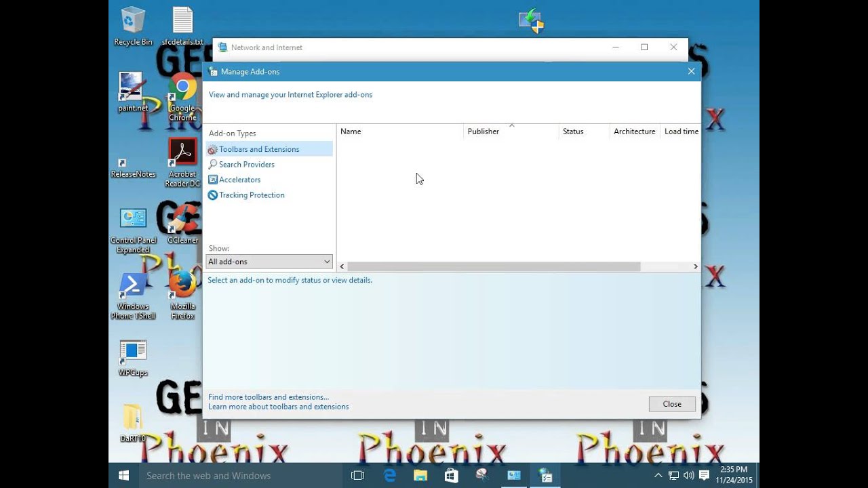868x488 pixels.
Task: Maximize the Network and Internet window
Action: point(644,47)
